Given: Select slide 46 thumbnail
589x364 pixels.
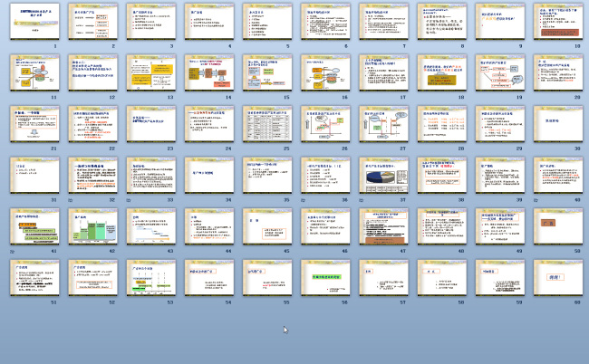Looking at the screenshot, I should pyautogui.click(x=325, y=226).
